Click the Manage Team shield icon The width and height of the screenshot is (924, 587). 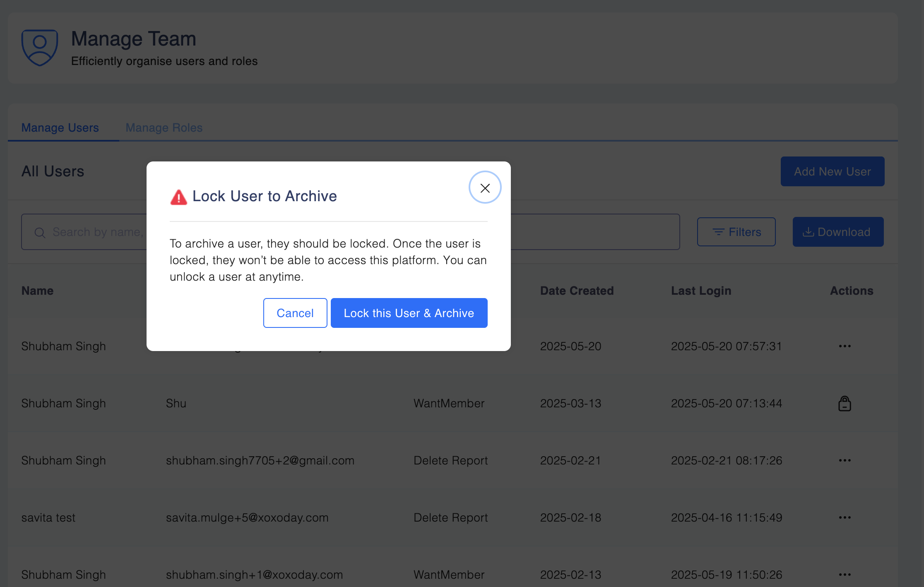pos(40,47)
